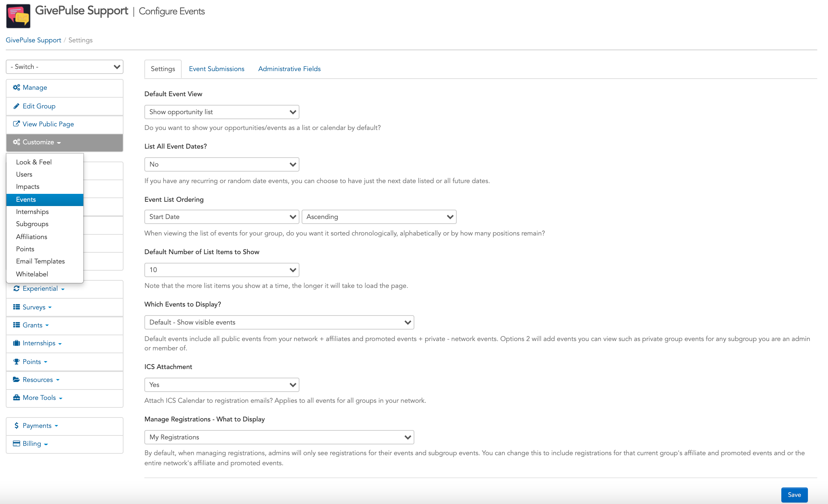Open the Start Date ordering dropdown

tap(222, 217)
